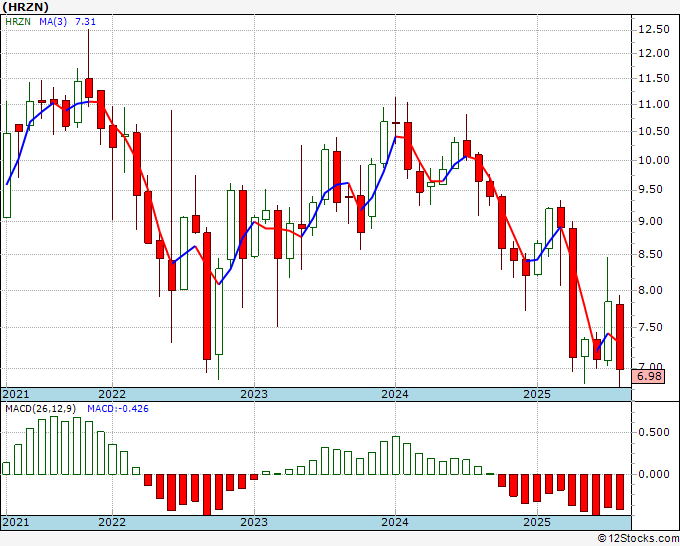680x546 pixels.
Task: Click the 11.00 price axis label
Action: pos(654,104)
